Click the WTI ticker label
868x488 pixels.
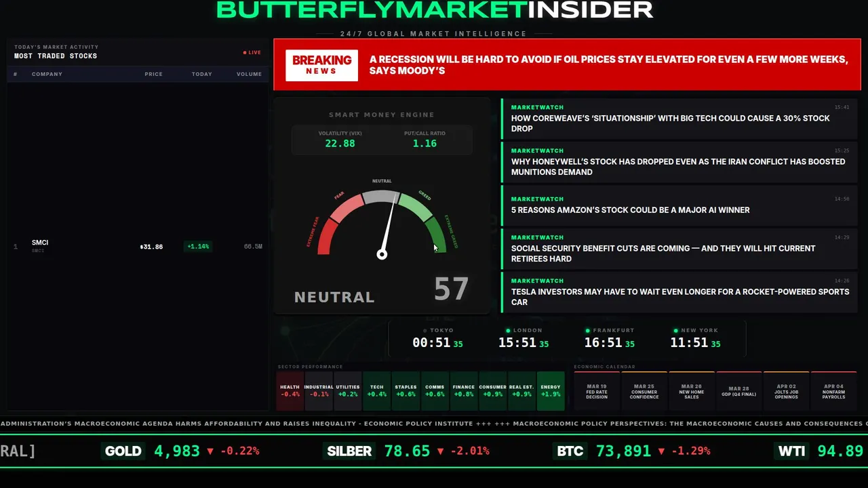tap(791, 451)
